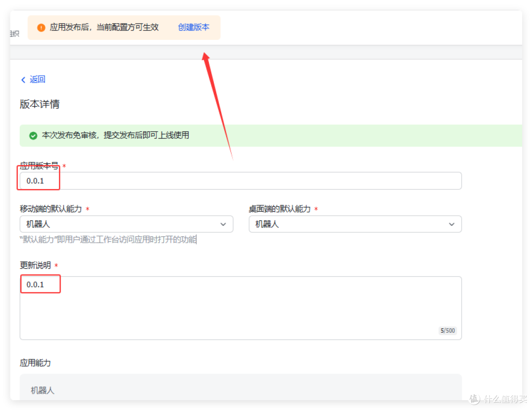Click the chevron arrow of the 移动端的默认能力 dropdown
This screenshot has width=532, height=410.
(x=223, y=224)
